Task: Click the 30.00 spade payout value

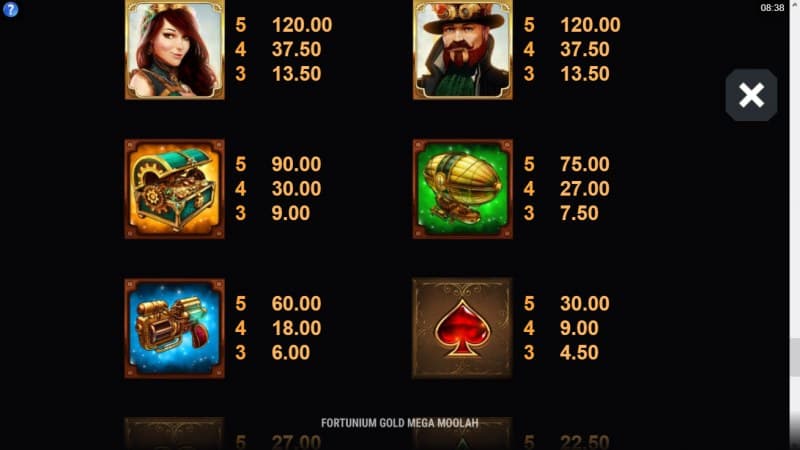Action: [585, 304]
